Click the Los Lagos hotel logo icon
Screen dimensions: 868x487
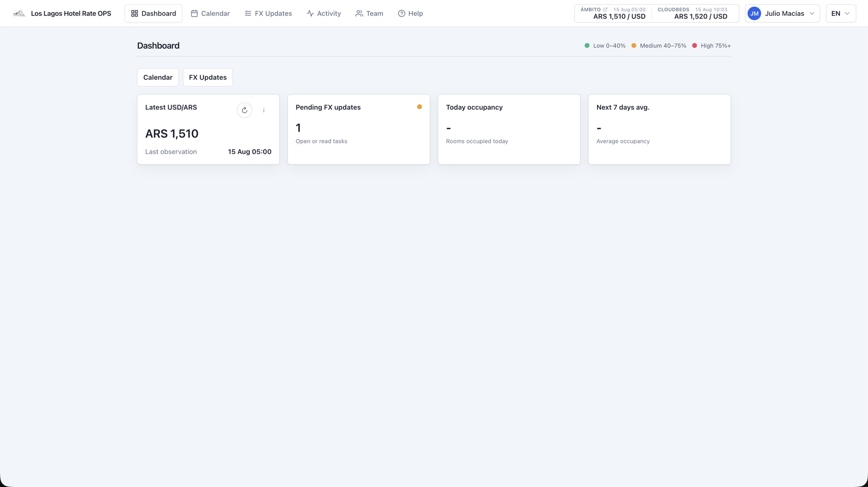point(19,14)
